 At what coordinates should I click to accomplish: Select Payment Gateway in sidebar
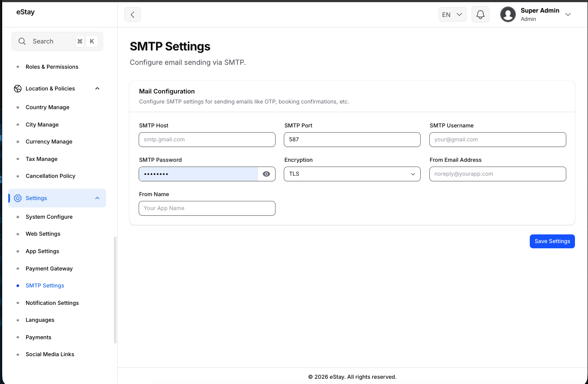click(49, 269)
